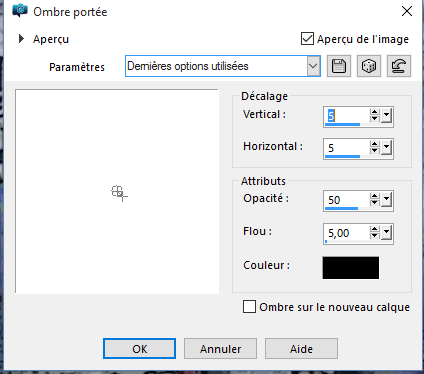Open the Paramètres presets dropdown
The width and height of the screenshot is (424, 374).
click(313, 66)
